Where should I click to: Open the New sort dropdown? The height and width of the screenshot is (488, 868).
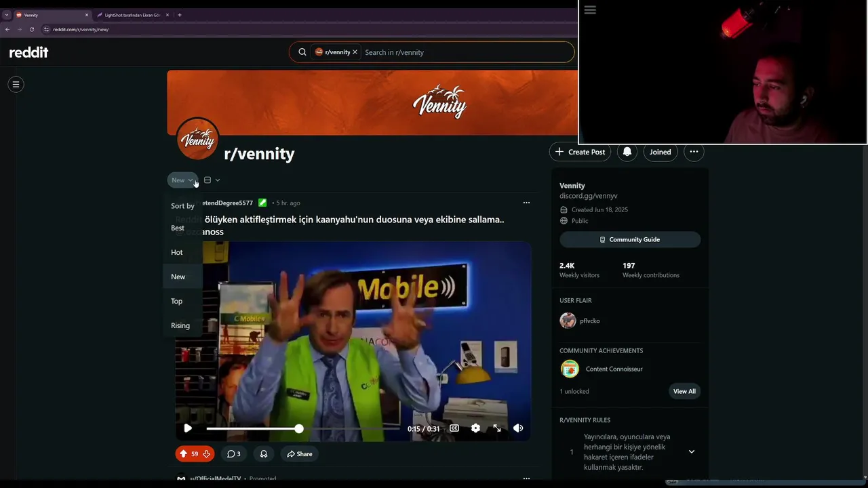[x=182, y=180]
